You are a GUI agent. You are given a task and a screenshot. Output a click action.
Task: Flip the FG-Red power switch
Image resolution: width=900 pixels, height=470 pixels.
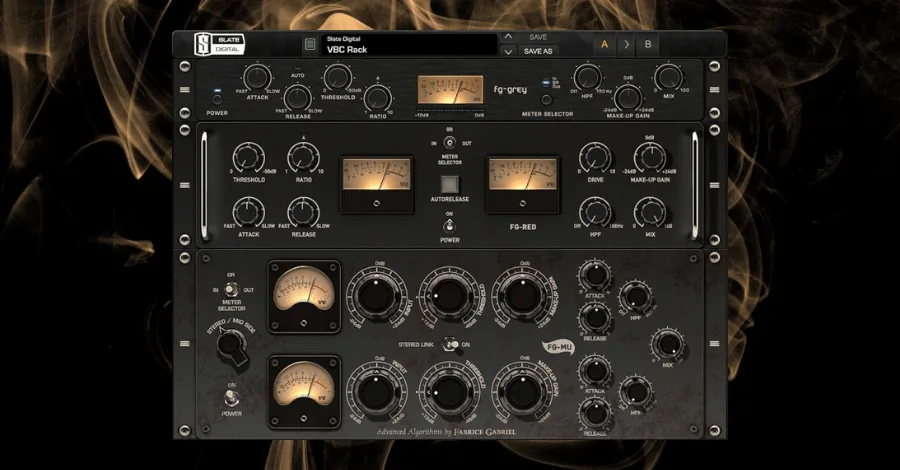[x=450, y=226]
